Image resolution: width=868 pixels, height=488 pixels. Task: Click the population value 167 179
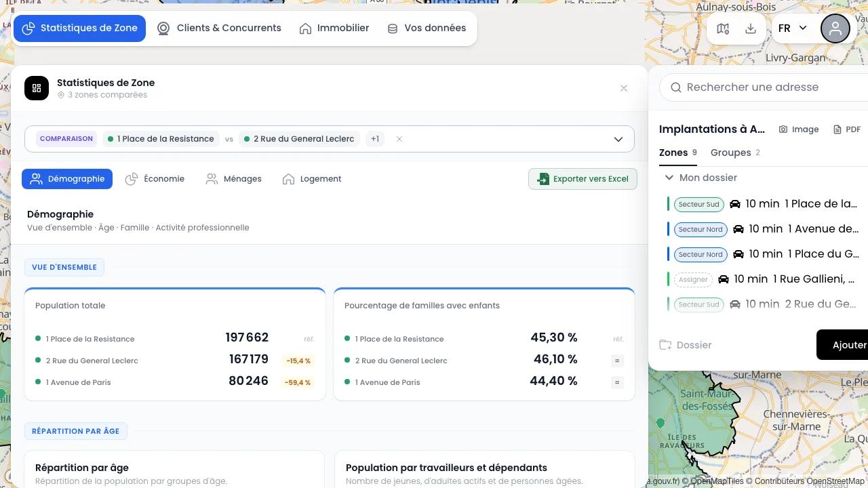pyautogui.click(x=249, y=359)
